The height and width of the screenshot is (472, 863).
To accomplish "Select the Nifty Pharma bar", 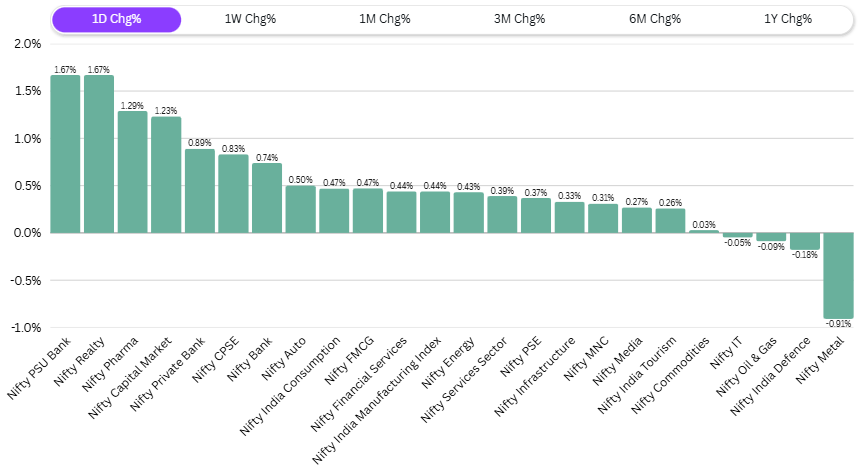I will coord(132,172).
